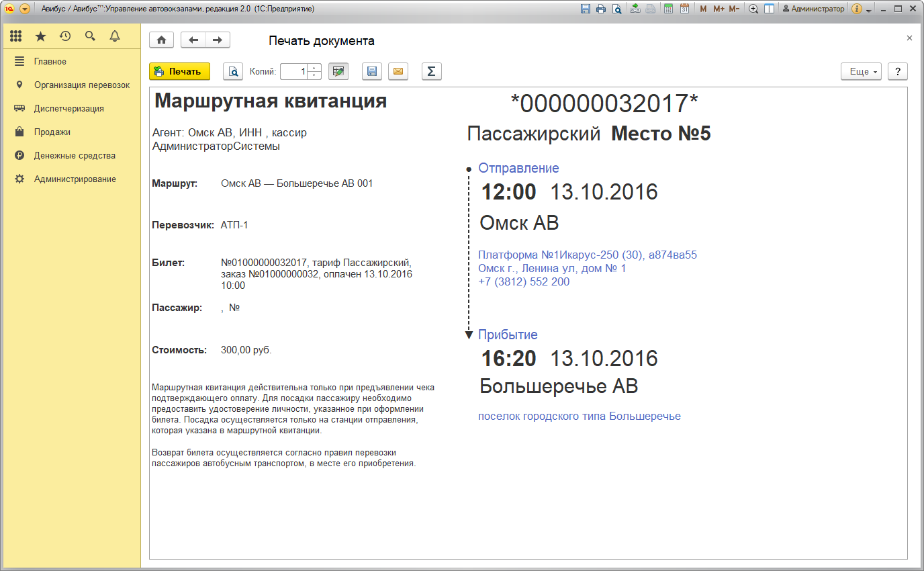This screenshot has width=924, height=571.
Task: Open favorites via the star icon
Action: tap(40, 36)
